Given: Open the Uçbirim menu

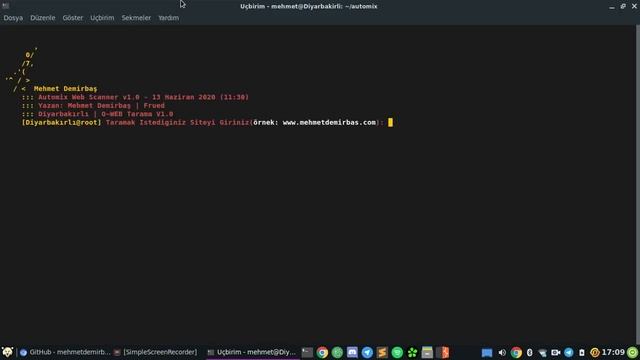Looking at the screenshot, I should 102,18.
